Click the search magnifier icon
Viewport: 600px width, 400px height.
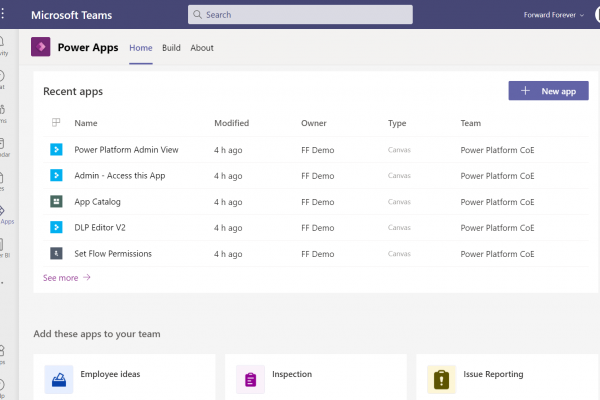tap(197, 15)
